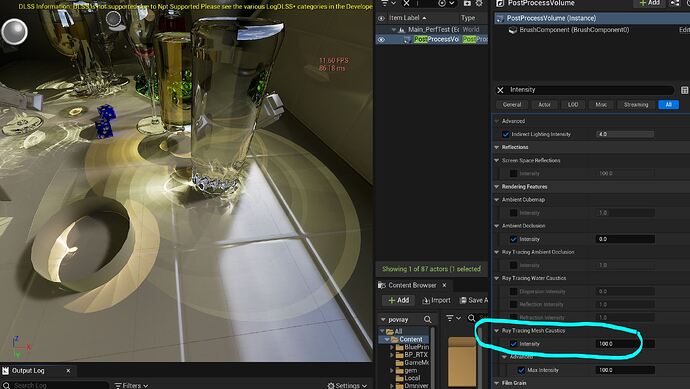Click the viewport lit-mode sphere icon
The image size is (690, 389).
(x=15, y=32)
